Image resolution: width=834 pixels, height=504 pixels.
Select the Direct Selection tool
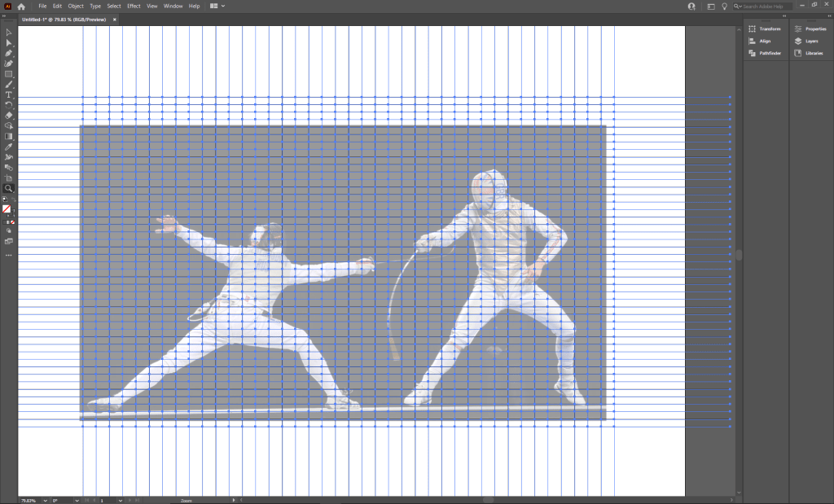[9, 42]
